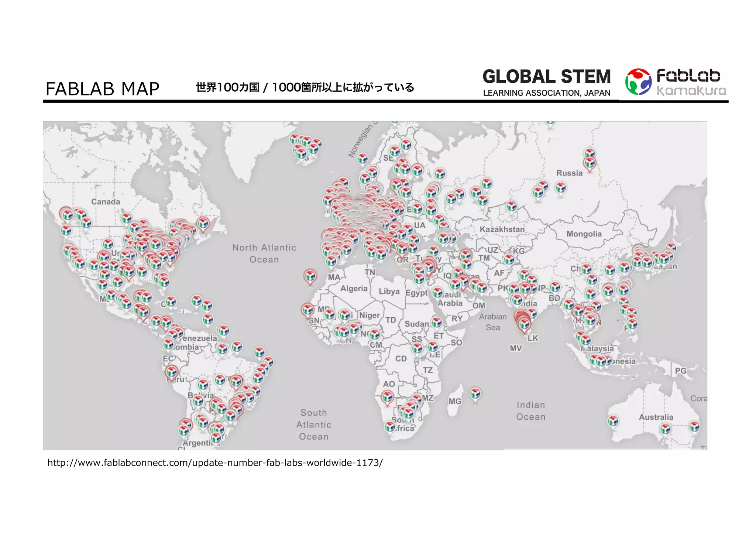Click the AF Afghanistan label
Screen dimensions: 756x535
(499, 273)
